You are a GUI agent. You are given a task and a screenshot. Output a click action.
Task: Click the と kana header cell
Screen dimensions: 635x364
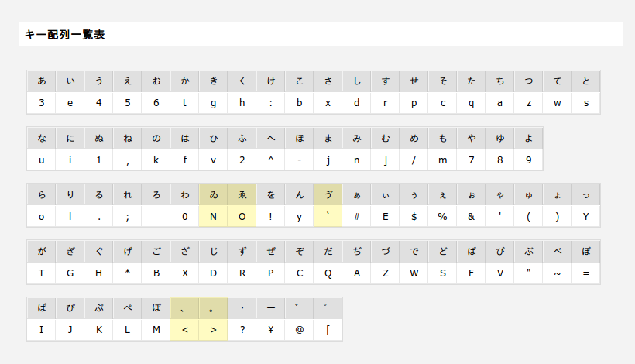pyautogui.click(x=586, y=81)
